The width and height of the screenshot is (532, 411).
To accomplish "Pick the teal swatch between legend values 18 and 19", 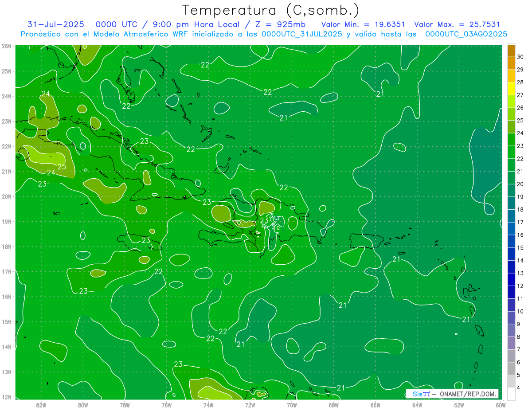I will point(511,203).
